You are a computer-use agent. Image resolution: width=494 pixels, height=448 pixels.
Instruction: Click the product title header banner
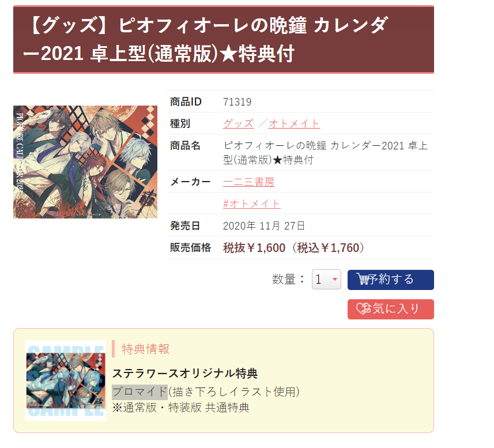(x=224, y=39)
